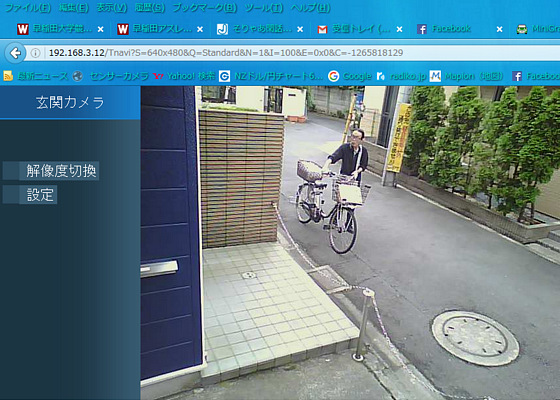
Task: Open the 最新ニュース feed bookmark
Action: pyautogui.click(x=35, y=76)
